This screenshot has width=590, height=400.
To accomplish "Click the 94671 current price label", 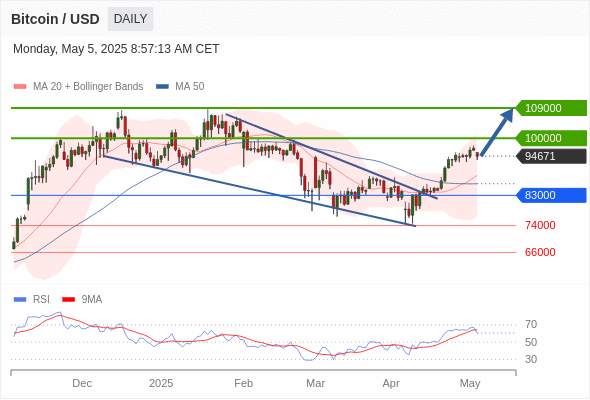I will pos(551,156).
